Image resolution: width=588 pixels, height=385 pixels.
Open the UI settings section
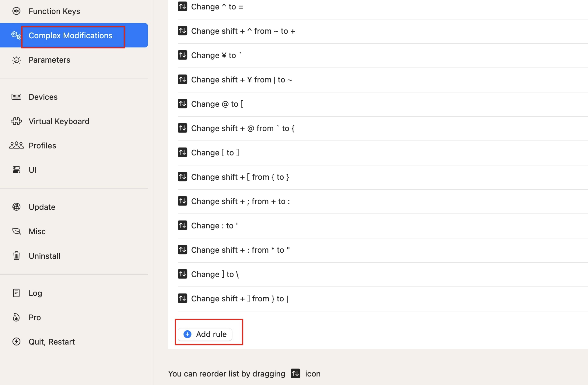pyautogui.click(x=33, y=170)
